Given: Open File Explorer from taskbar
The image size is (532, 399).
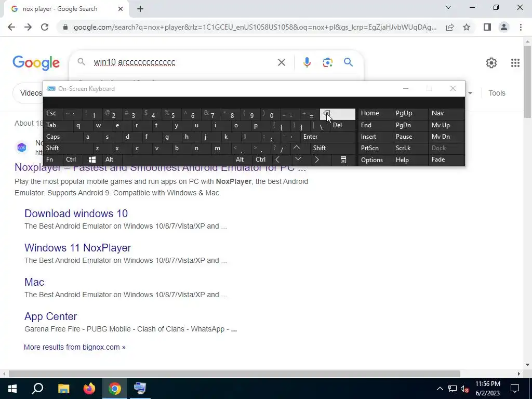Looking at the screenshot, I should point(63,389).
